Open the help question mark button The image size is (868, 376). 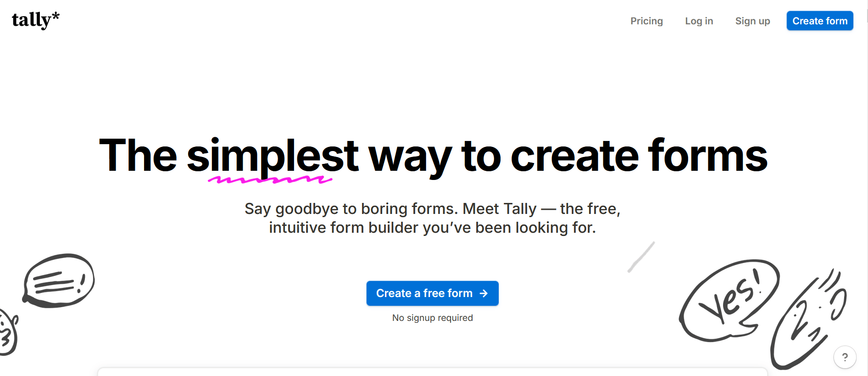coord(845,357)
